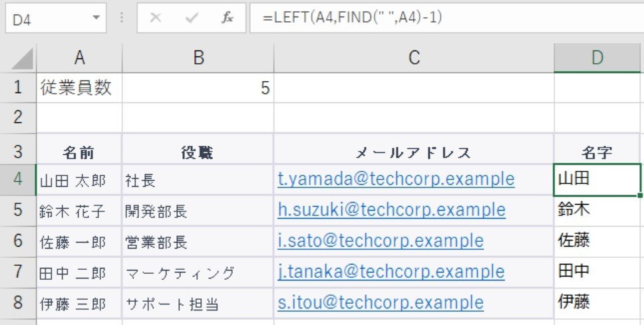This screenshot has width=644, height=325.
Task: Click the Name Box showing D4
Action: pyautogui.click(x=55, y=18)
